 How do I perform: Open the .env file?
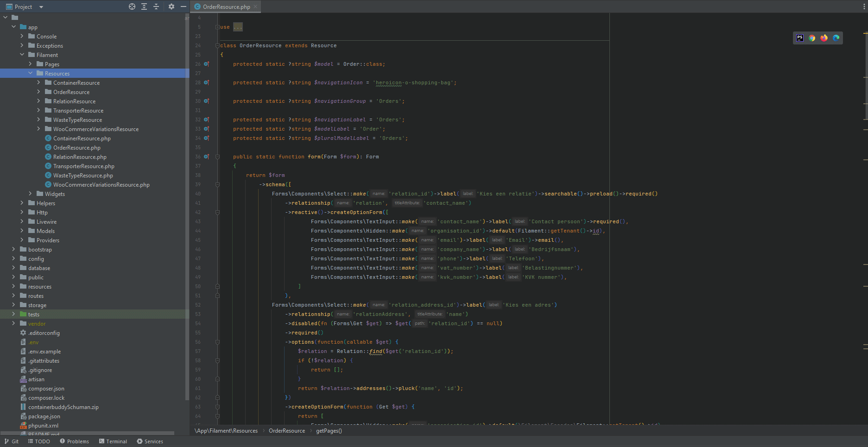coord(33,342)
